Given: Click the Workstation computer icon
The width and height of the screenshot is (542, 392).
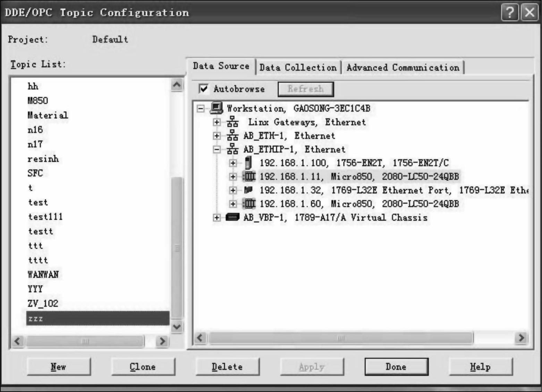Looking at the screenshot, I should pyautogui.click(x=217, y=108).
